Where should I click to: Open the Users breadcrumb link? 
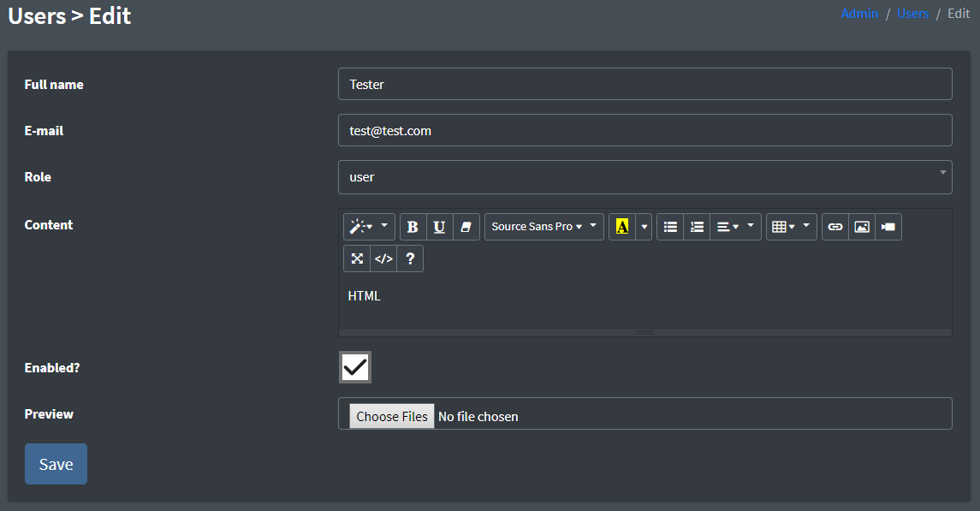coord(912,13)
